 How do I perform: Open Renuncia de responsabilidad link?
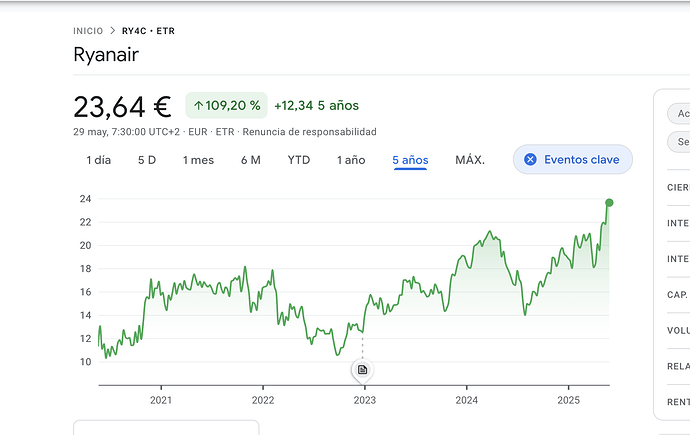[x=309, y=132]
